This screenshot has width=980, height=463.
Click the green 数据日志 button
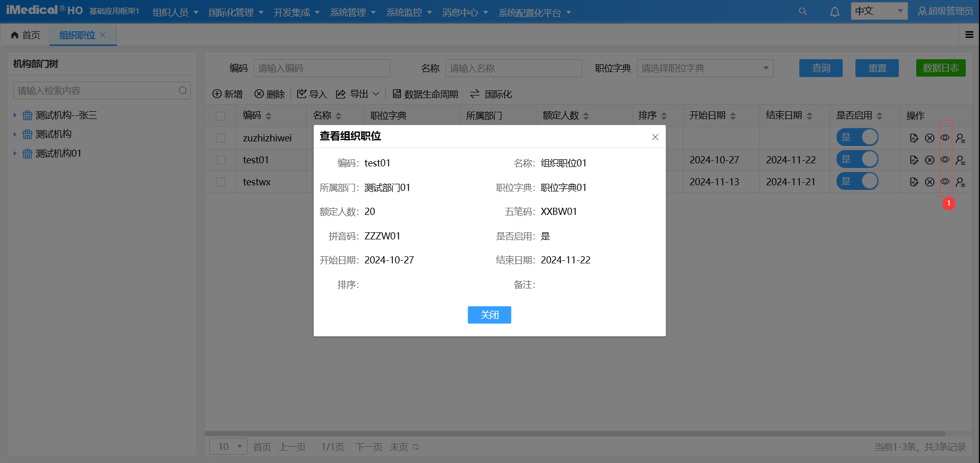[941, 68]
